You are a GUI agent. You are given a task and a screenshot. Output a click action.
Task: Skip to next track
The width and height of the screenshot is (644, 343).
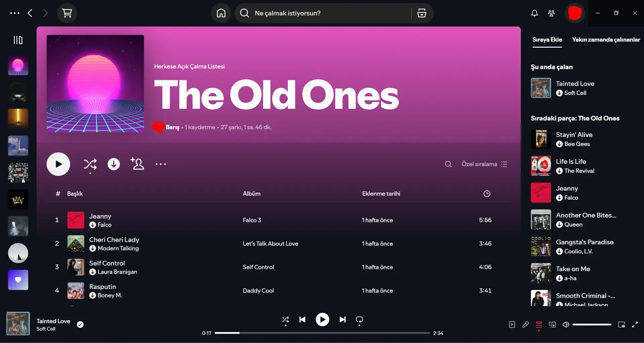343,320
